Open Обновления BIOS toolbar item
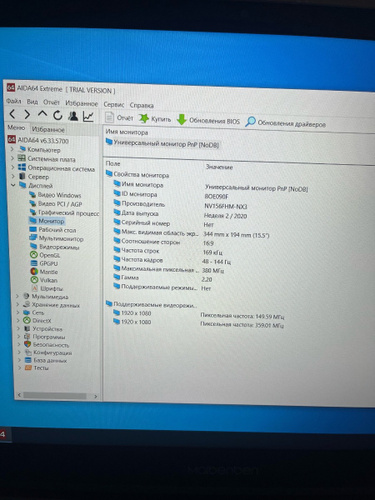This screenshot has width=375, height=500. [x=208, y=120]
